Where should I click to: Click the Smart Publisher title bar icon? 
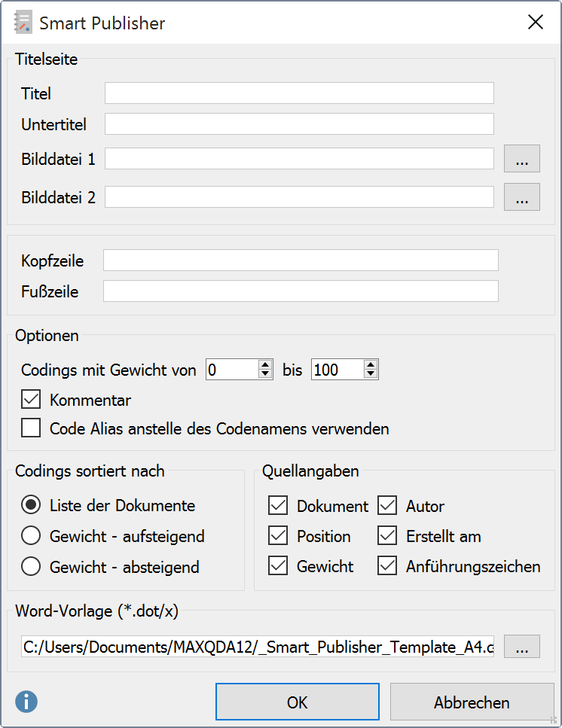tap(23, 23)
